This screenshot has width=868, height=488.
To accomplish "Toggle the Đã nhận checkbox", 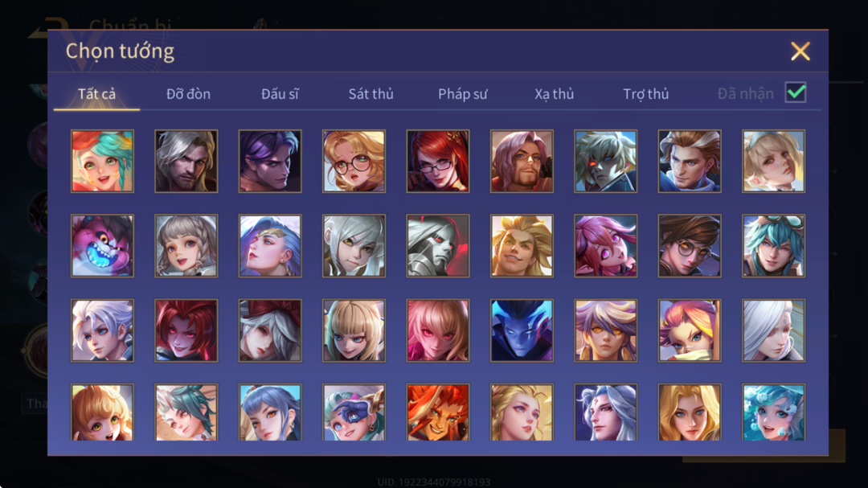I will pyautogui.click(x=796, y=92).
